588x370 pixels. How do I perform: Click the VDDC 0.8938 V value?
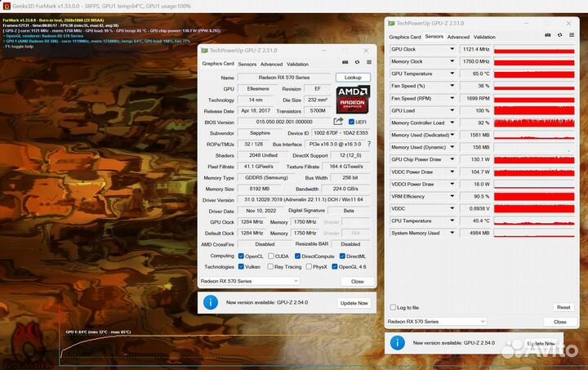[476, 208]
